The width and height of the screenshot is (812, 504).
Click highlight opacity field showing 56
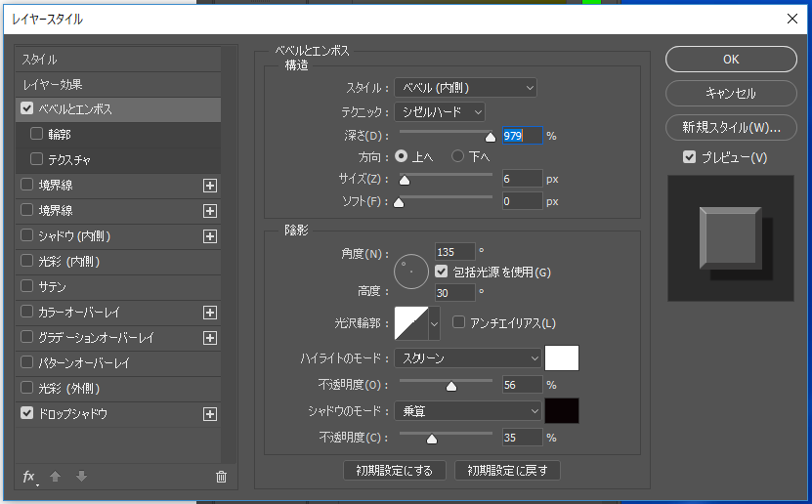point(522,385)
